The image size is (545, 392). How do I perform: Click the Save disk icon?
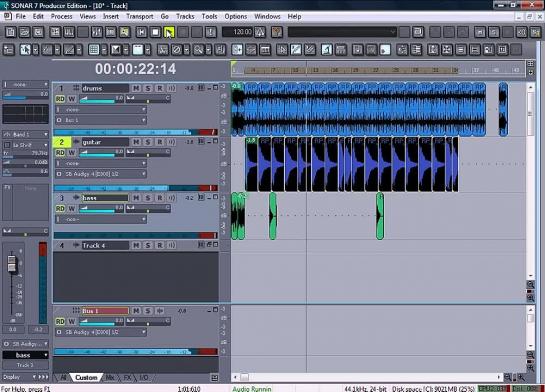coord(38,32)
